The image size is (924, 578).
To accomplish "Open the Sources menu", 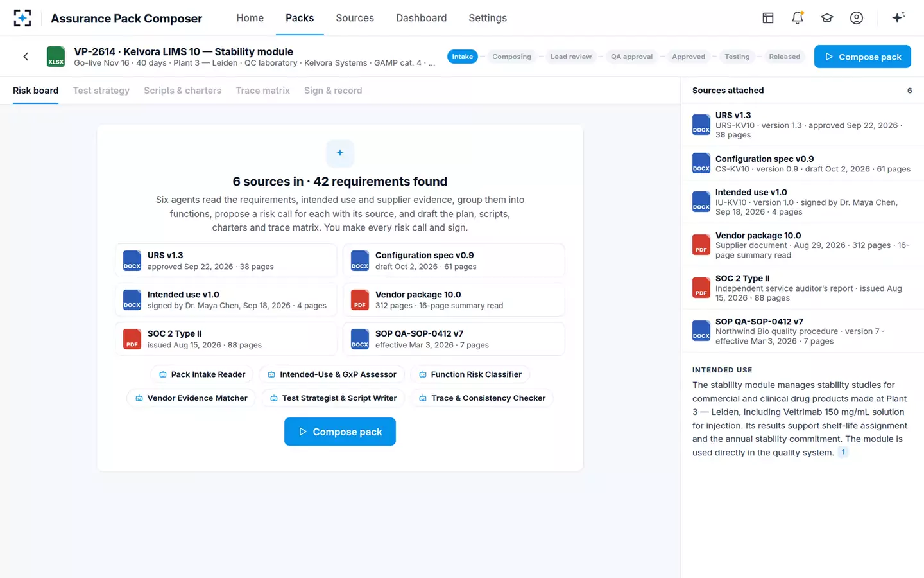I will tap(355, 18).
